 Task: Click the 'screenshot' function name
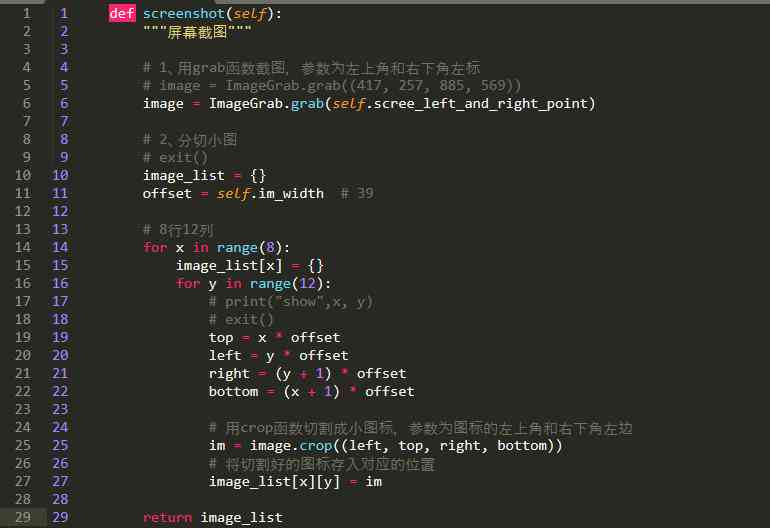pos(184,14)
